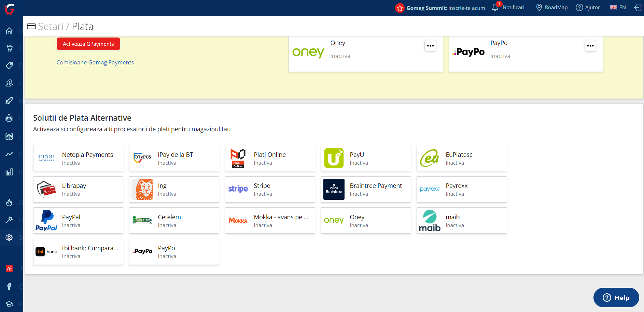Open the tbi bank: Cumpara card
This screenshot has height=312, width=644.
coord(78,252)
